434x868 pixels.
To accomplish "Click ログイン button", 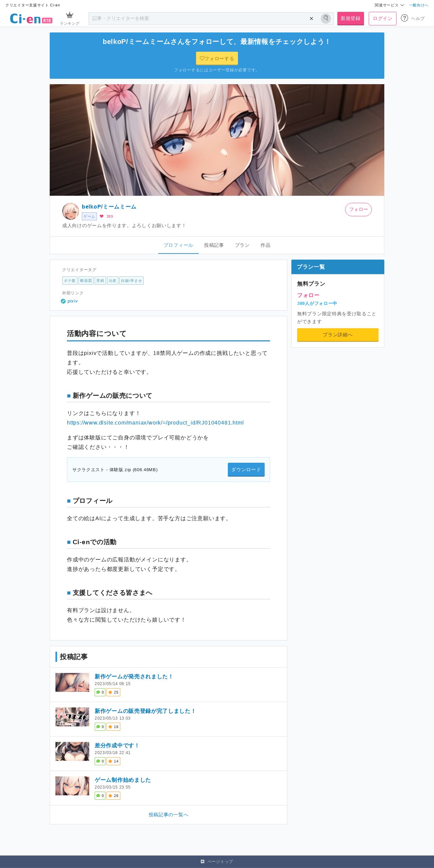I will 383,19.
